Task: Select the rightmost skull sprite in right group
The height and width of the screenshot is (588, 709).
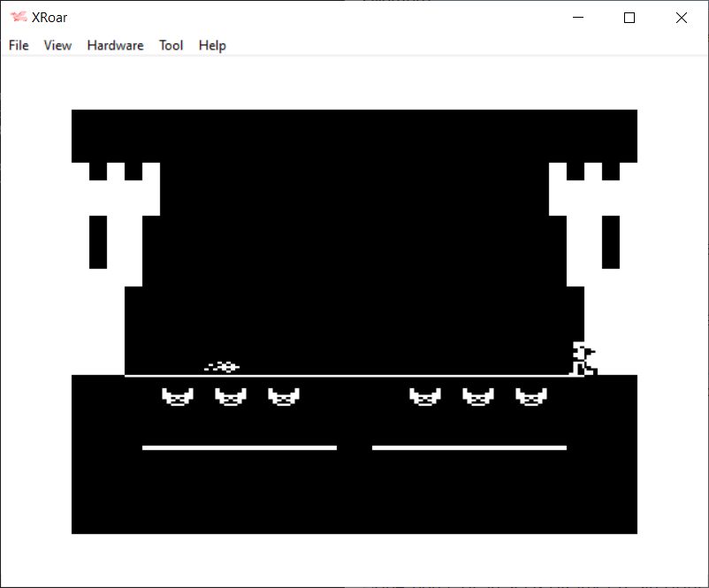Action: click(530, 397)
